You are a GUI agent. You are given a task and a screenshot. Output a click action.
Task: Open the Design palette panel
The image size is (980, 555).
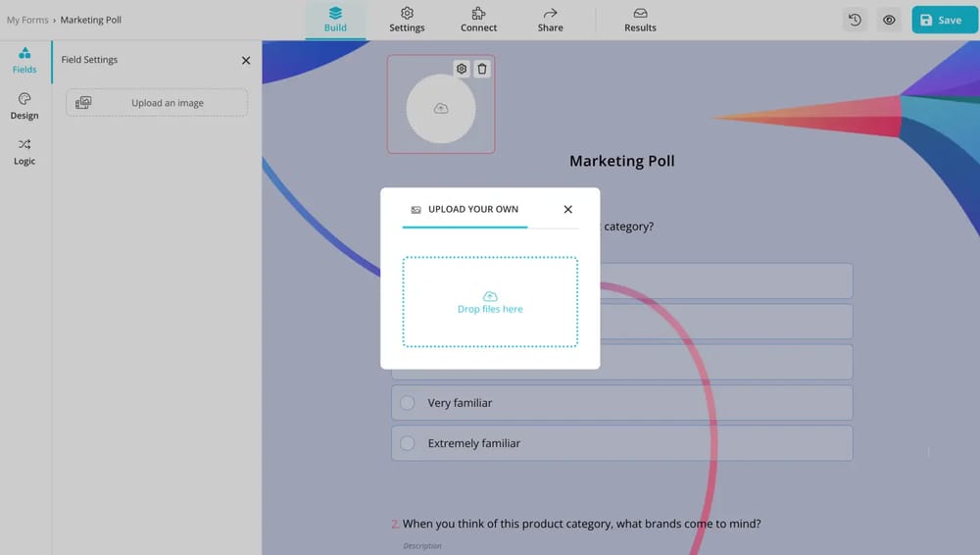[24, 106]
